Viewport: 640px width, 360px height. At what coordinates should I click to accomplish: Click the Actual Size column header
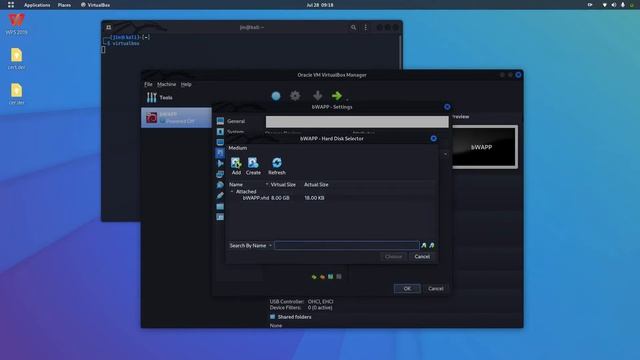click(x=316, y=184)
